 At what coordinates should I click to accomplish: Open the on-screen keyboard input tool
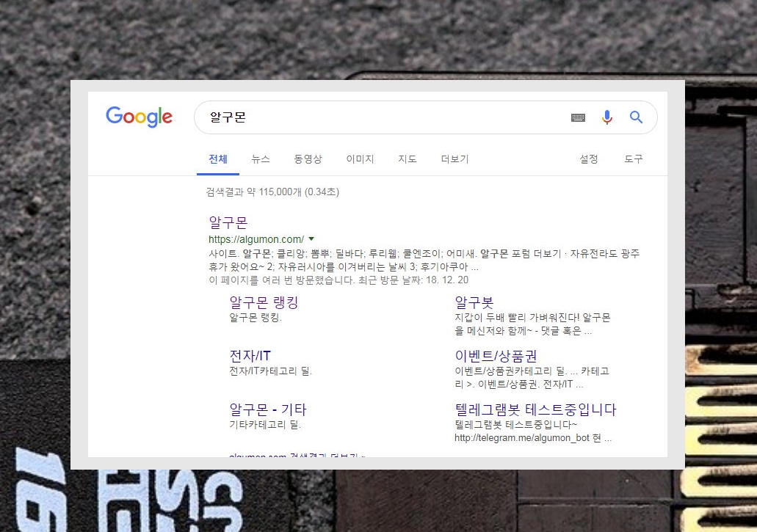[x=578, y=117]
